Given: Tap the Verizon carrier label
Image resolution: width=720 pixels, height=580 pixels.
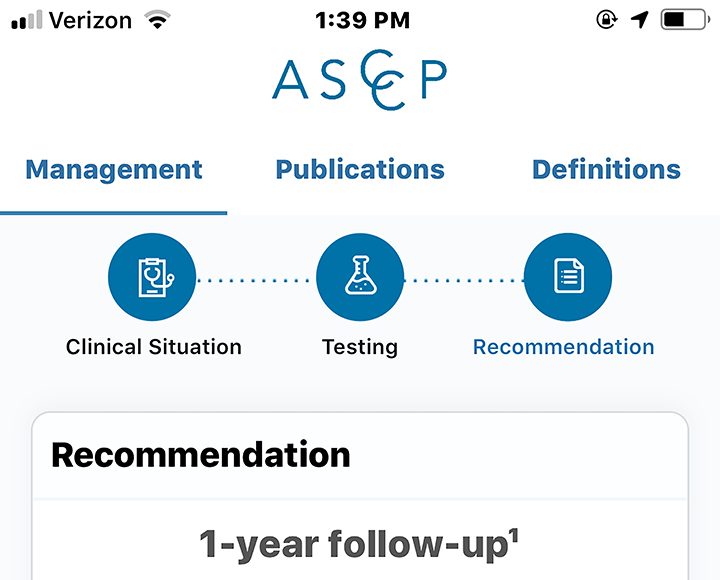Looking at the screenshot, I should point(90,20).
